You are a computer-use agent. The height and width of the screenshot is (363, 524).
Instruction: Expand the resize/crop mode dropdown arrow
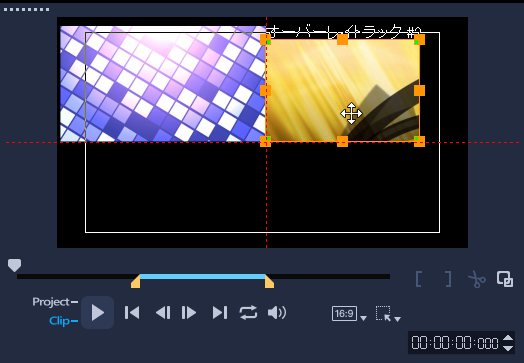click(397, 319)
